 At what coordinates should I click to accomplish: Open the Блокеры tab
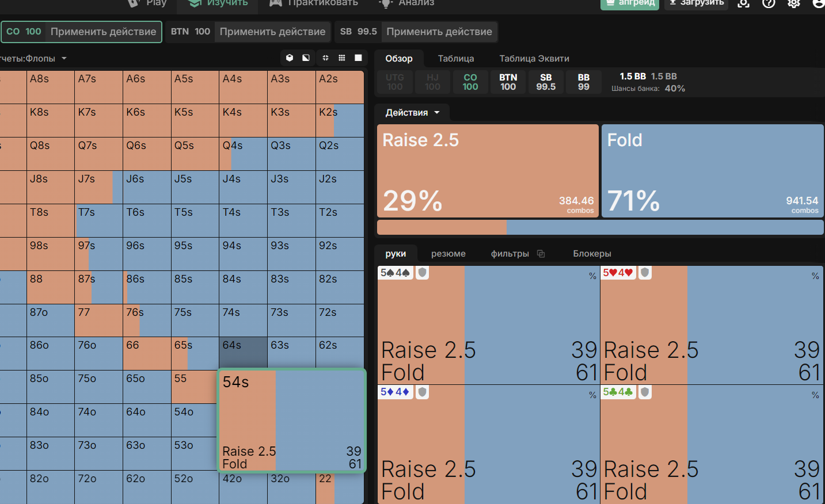pos(592,254)
